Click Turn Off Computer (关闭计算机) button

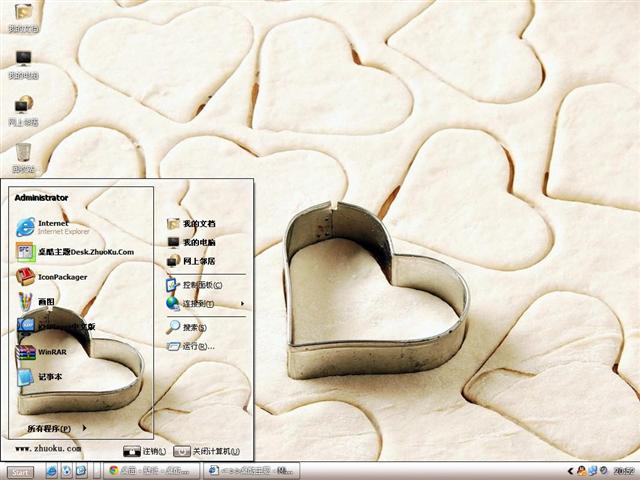click(207, 451)
